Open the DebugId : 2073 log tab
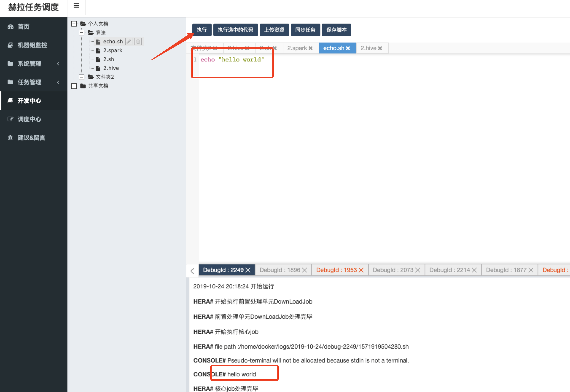 click(x=393, y=270)
